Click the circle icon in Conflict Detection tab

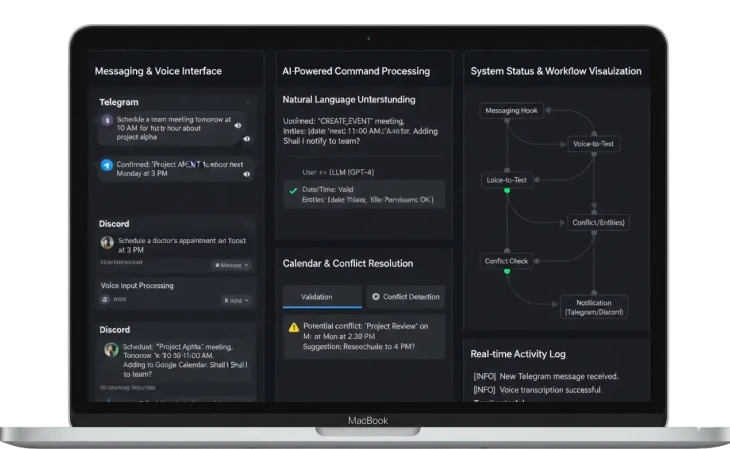[376, 297]
